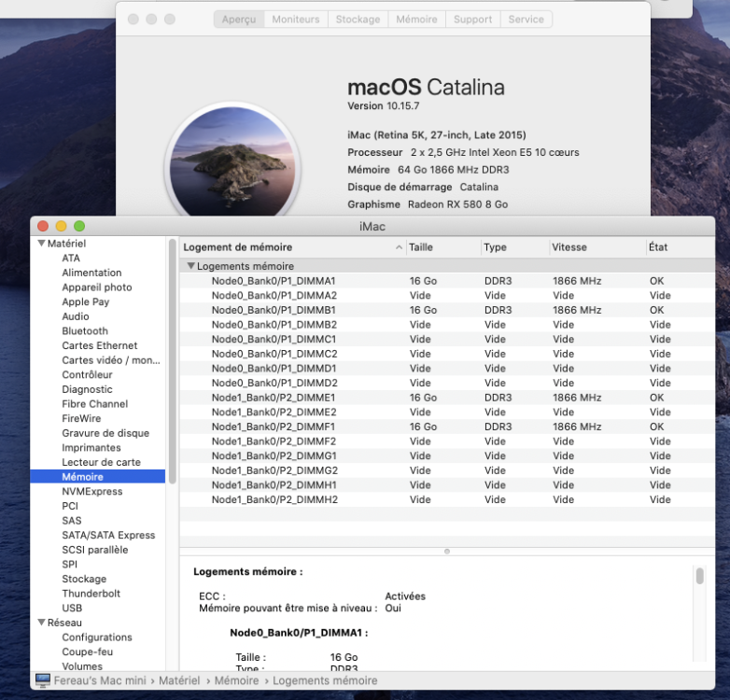Screen dimensions: 730x700
Task: Select Thunderbolt in the sidebar
Action: tap(91, 594)
